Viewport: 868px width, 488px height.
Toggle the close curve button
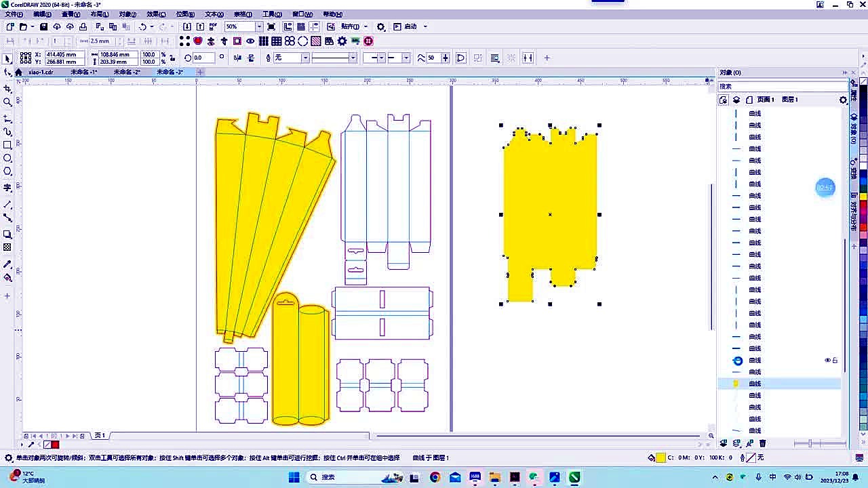tap(460, 58)
